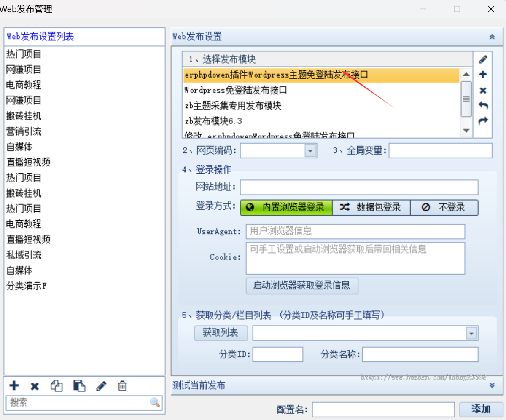Viewport: 506px width, 420px height.
Task: Click the module list scrollbar up arrow
Action: click(x=466, y=75)
